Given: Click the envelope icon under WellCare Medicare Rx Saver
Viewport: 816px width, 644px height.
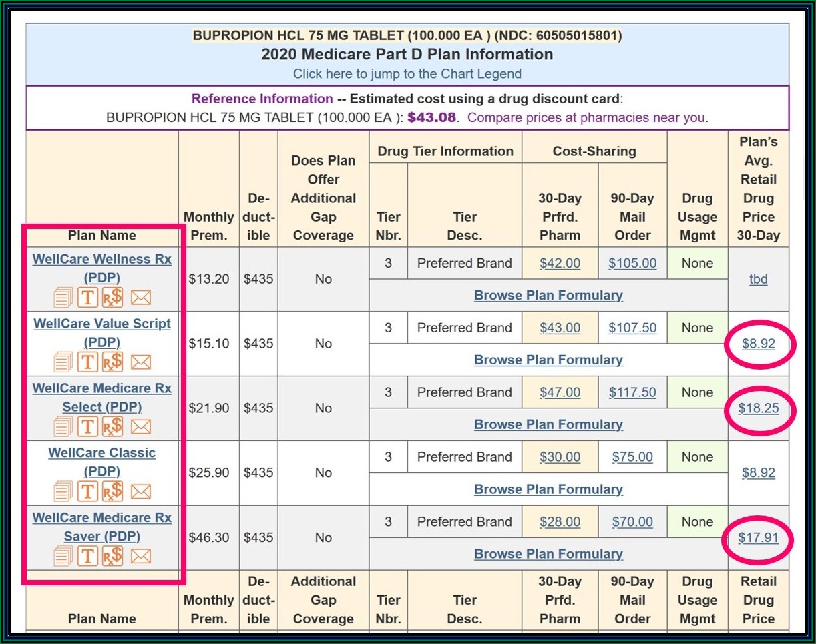Looking at the screenshot, I should click(140, 556).
